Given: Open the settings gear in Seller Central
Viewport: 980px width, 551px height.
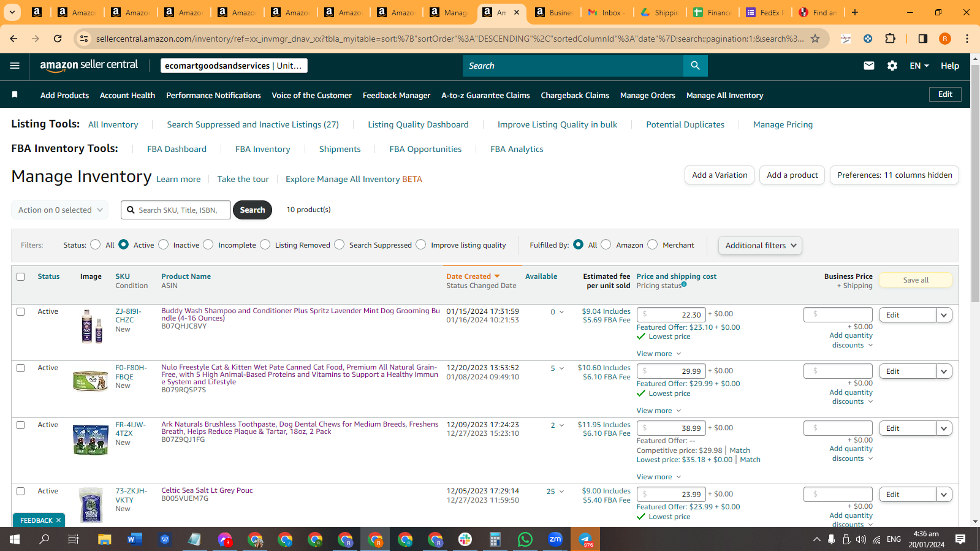Looking at the screenshot, I should pos(892,66).
